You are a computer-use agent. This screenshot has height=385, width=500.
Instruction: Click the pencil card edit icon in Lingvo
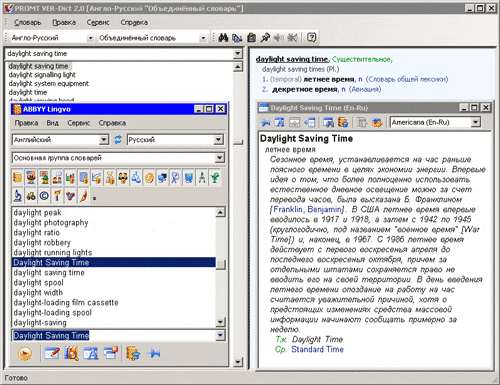(x=52, y=353)
